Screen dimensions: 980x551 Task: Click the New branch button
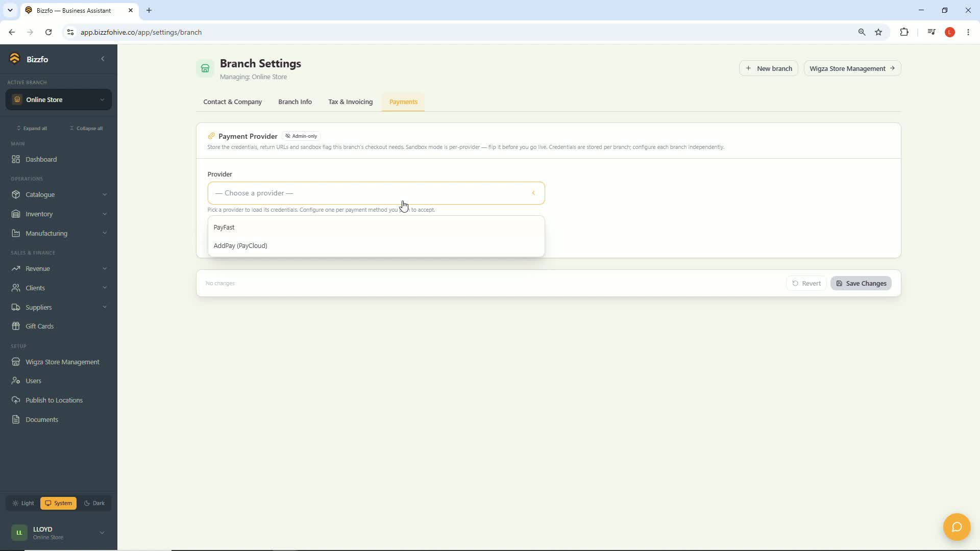769,68
